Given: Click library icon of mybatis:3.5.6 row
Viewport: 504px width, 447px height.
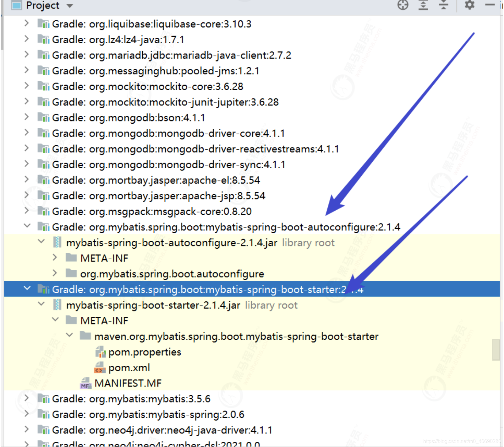Looking at the screenshot, I should click(x=43, y=399).
